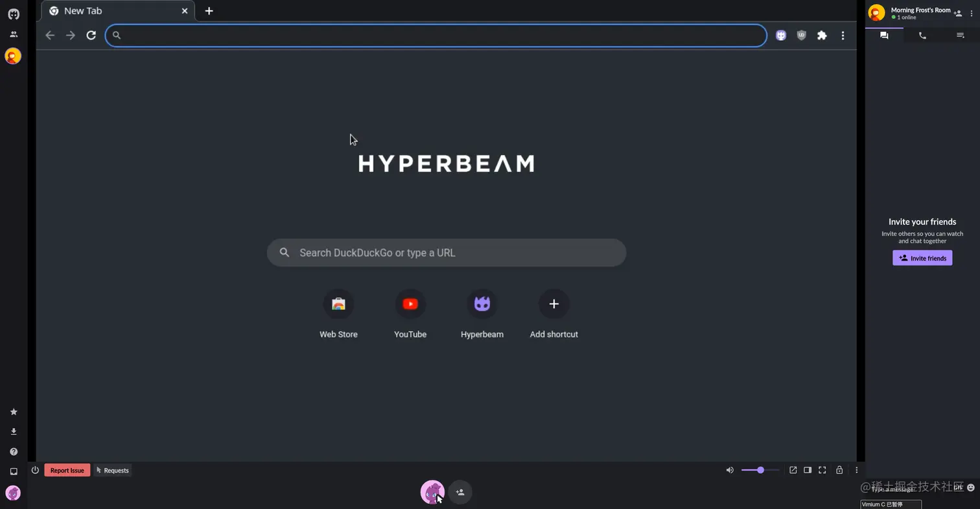Mute the speaker volume icon
Image resolution: width=980 pixels, height=509 pixels.
[x=730, y=470]
